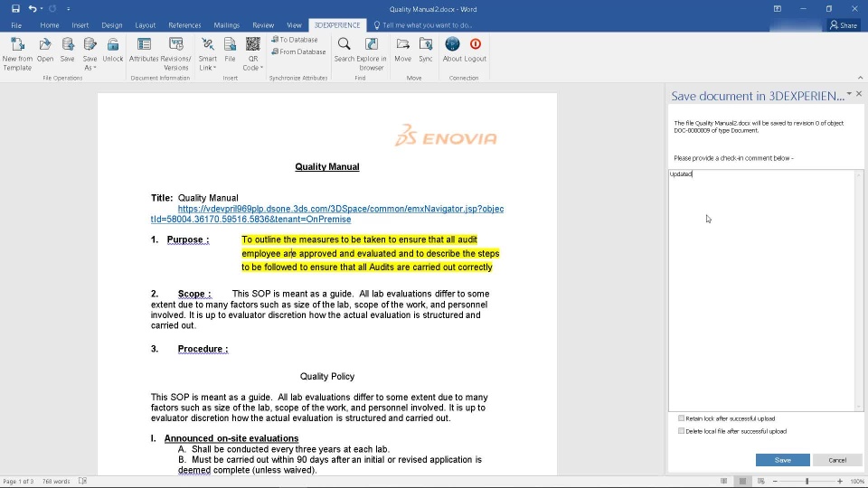The width and height of the screenshot is (868, 488).
Task: Open task pane options dropdown arrow
Action: point(849,94)
